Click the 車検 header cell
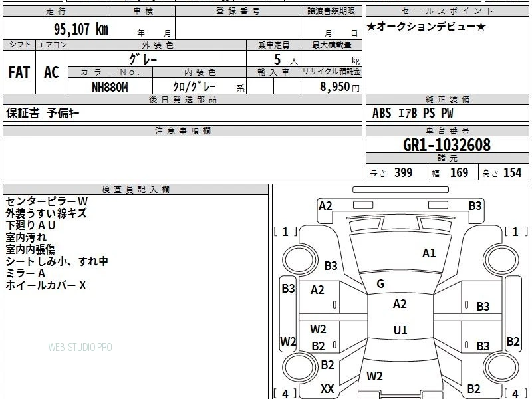Screen dimensions: 532x399 [143, 11]
